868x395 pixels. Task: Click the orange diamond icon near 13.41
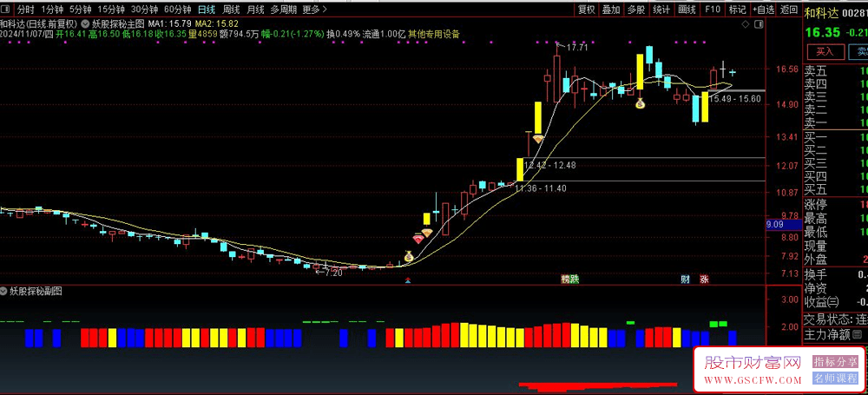538,139
